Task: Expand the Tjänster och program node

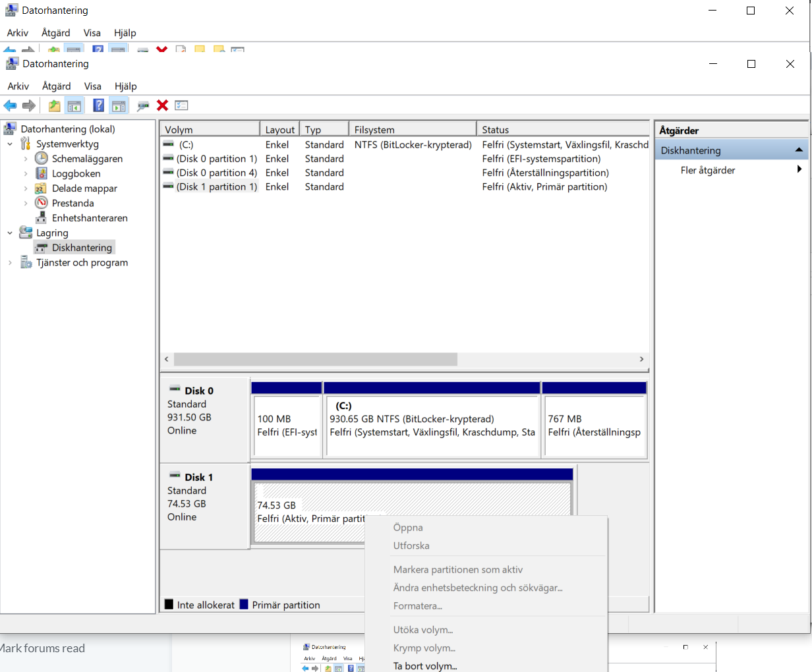Action: click(10, 262)
